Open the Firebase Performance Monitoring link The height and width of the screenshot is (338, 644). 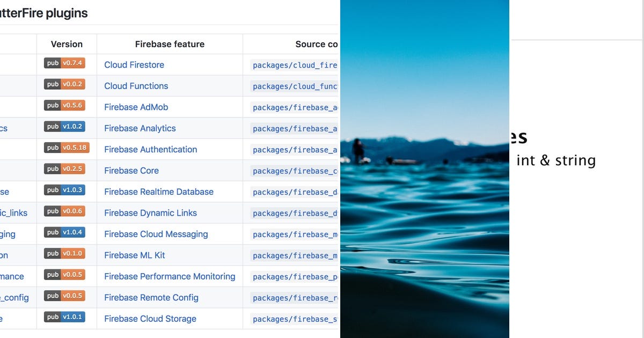(x=170, y=276)
